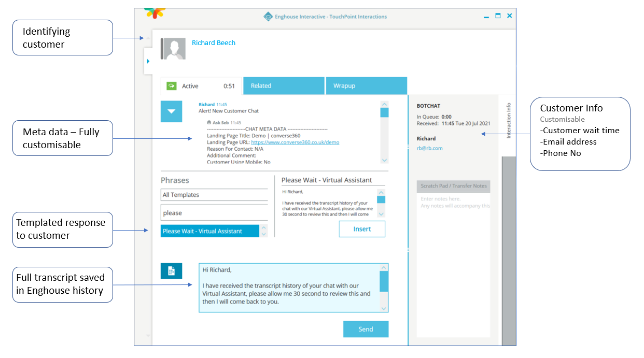This screenshot has width=644, height=358.
Task: Open the converse360 demo URL link
Action: [x=295, y=142]
